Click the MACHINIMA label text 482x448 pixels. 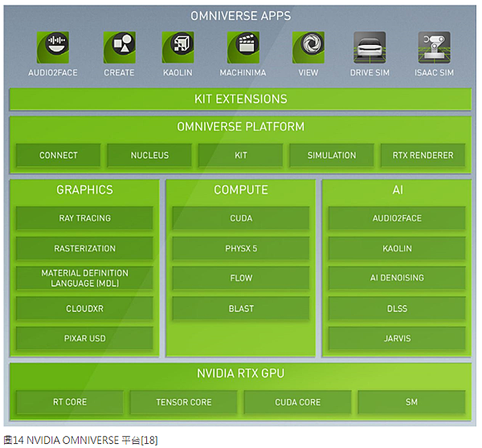tap(243, 73)
